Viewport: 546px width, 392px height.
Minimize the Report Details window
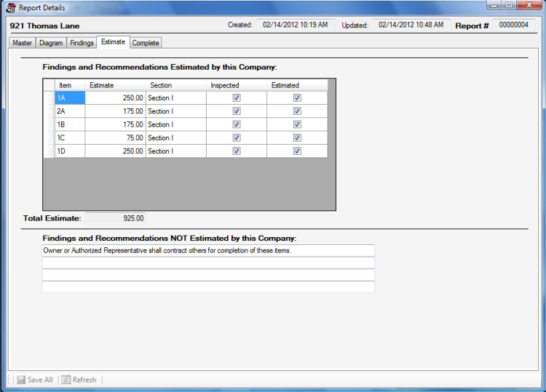click(494, 5)
